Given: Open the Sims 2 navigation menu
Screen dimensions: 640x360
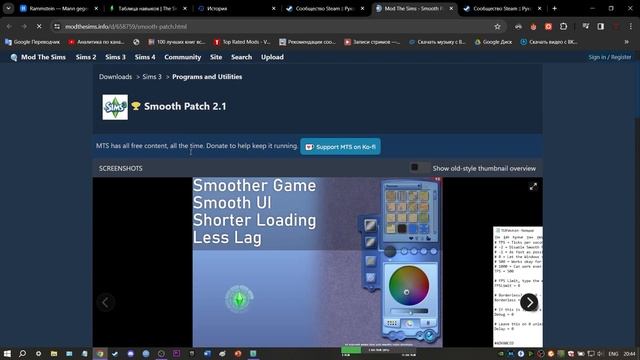Looking at the screenshot, I should point(86,57).
